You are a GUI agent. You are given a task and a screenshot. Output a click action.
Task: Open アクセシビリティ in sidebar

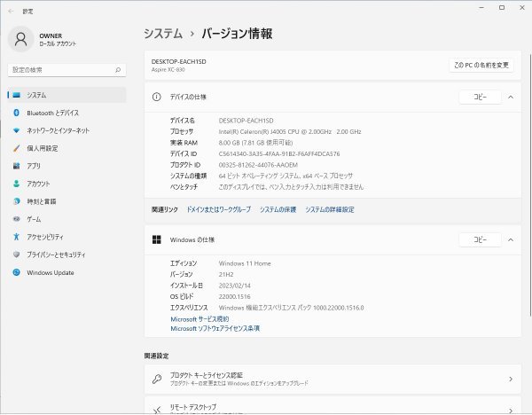[x=66, y=237]
